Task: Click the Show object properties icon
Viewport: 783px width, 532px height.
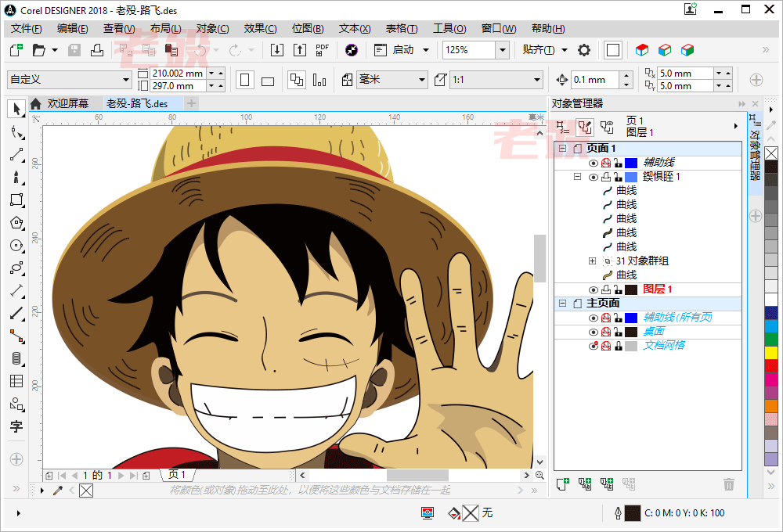Action: coord(563,128)
